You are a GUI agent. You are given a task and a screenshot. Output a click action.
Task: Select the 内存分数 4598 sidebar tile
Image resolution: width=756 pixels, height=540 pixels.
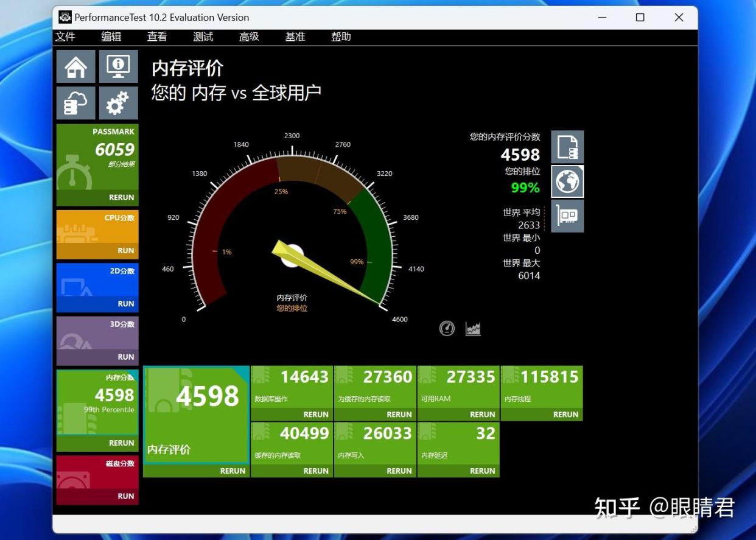97,402
